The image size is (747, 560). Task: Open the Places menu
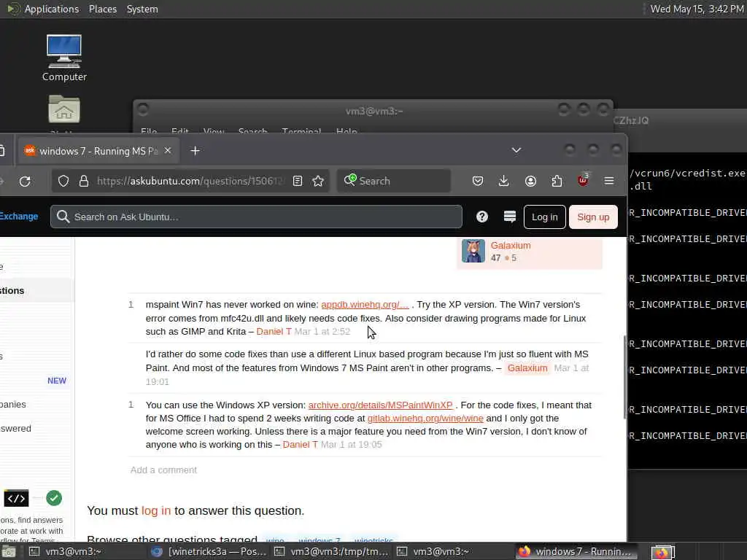pos(102,9)
